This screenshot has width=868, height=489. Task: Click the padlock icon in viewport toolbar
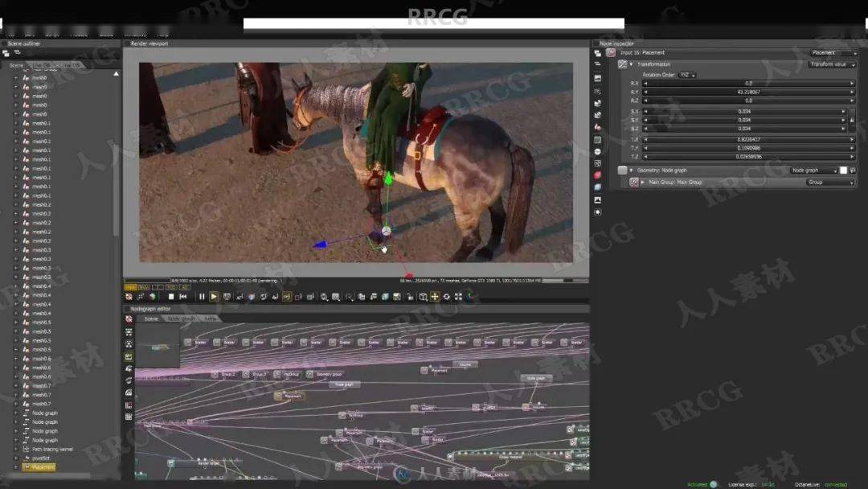410,297
